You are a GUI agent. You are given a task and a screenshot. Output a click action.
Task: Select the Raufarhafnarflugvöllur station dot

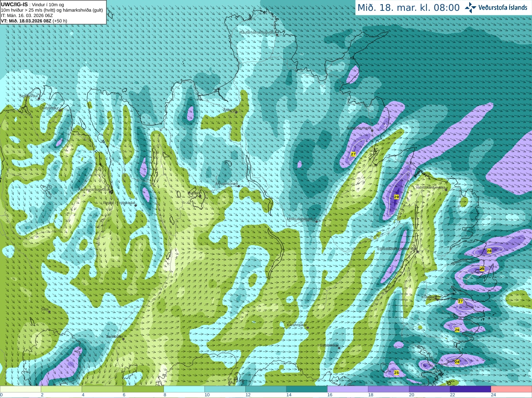(x=277, y=35)
